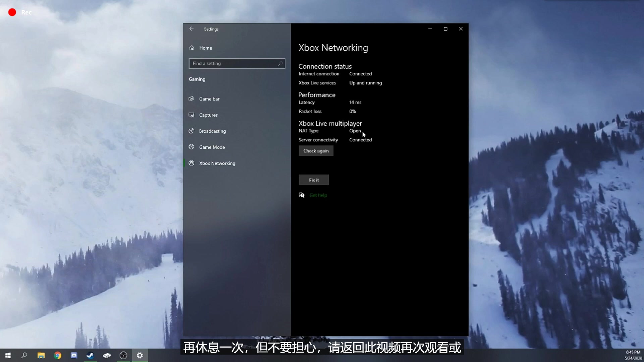Open Discord from taskbar
644x362 pixels.
74,355
